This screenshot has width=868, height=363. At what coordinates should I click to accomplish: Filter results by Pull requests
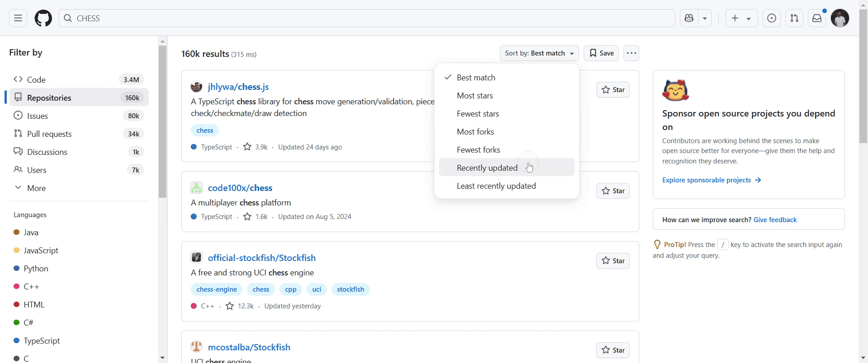click(x=79, y=134)
